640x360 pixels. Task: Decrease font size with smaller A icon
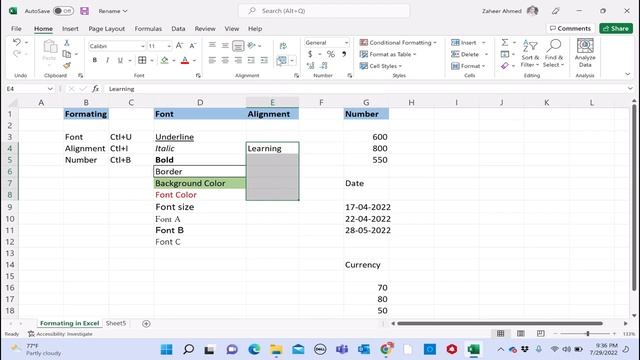[193, 46]
